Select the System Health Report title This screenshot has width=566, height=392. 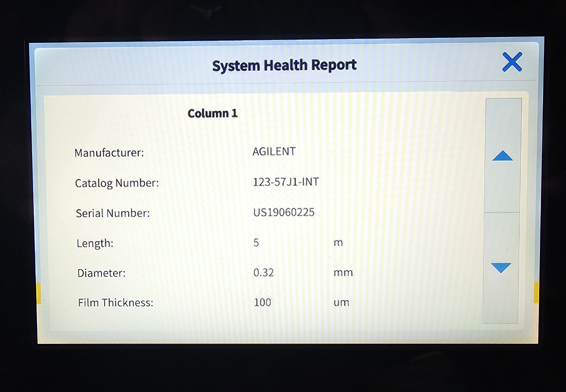click(284, 66)
